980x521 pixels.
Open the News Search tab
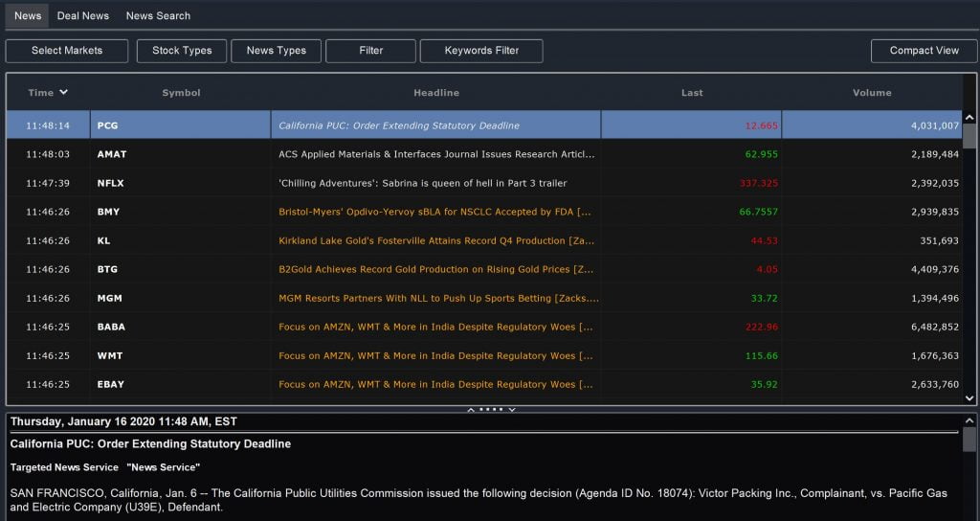158,15
